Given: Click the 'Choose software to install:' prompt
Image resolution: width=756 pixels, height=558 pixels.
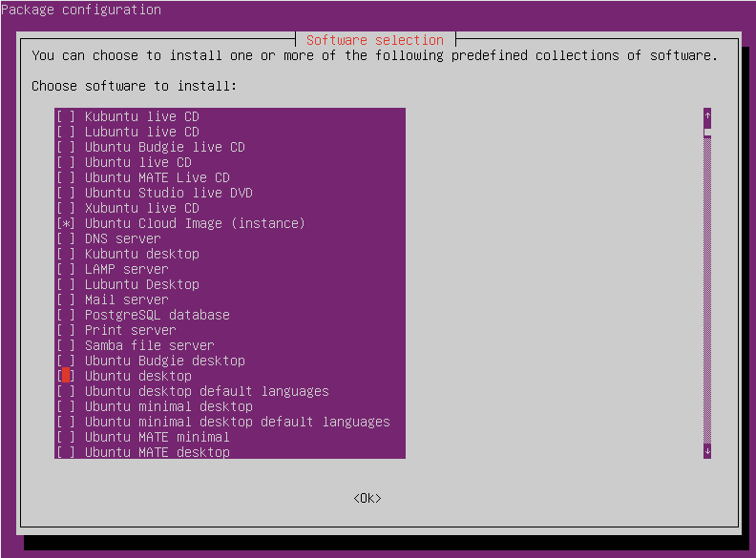Looking at the screenshot, I should (134, 86).
